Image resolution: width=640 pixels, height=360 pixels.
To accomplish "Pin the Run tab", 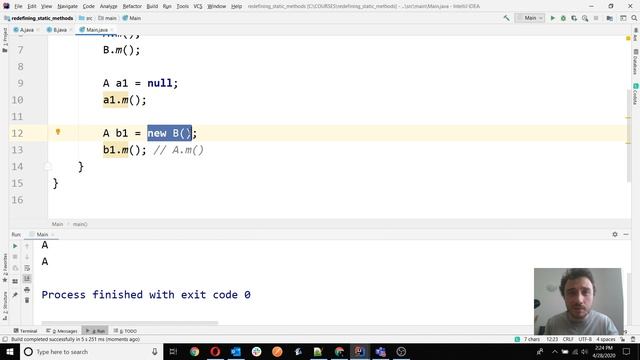I will [15, 295].
